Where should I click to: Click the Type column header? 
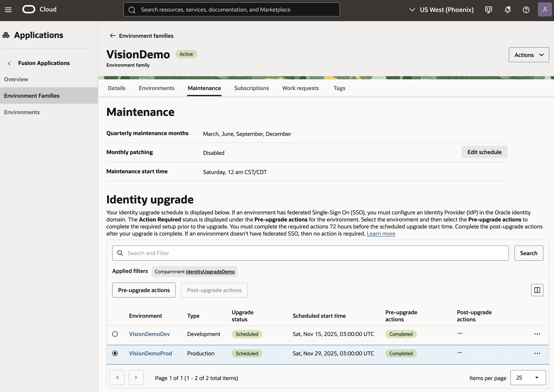click(193, 316)
